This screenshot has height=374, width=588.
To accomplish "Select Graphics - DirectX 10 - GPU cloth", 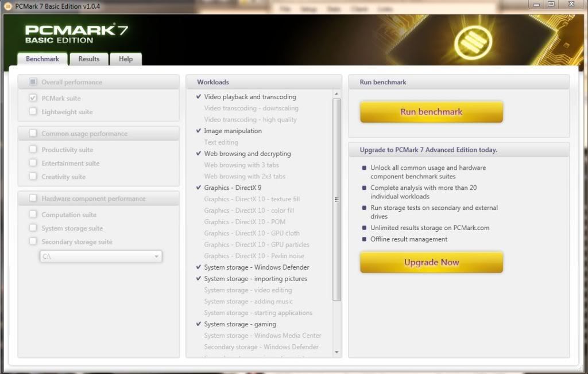I will pyautogui.click(x=252, y=233).
